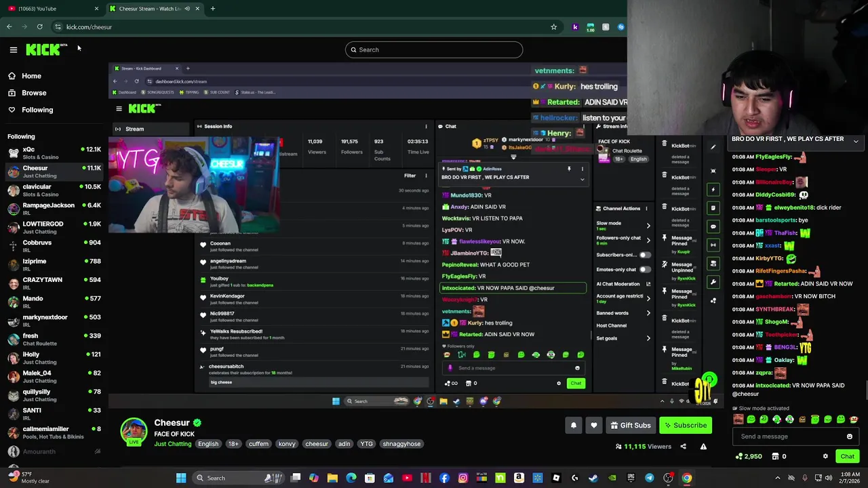Toggle Emotes-only chat in streamed dashboard

(644, 269)
